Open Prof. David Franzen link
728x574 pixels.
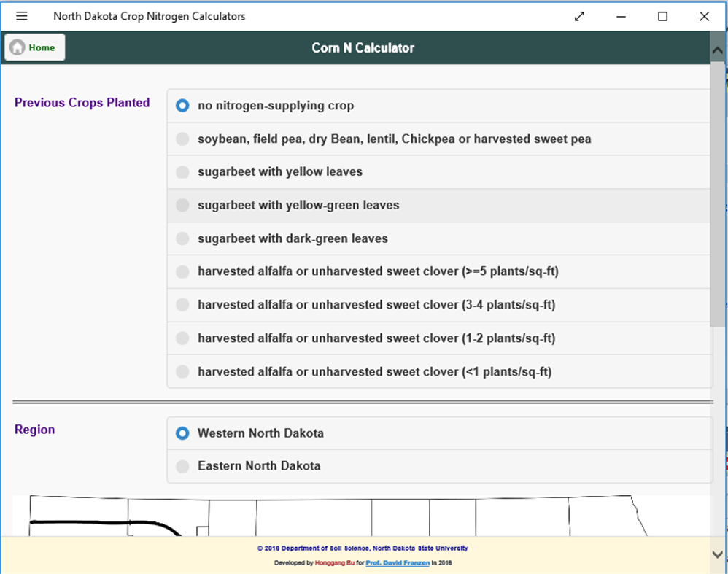397,563
